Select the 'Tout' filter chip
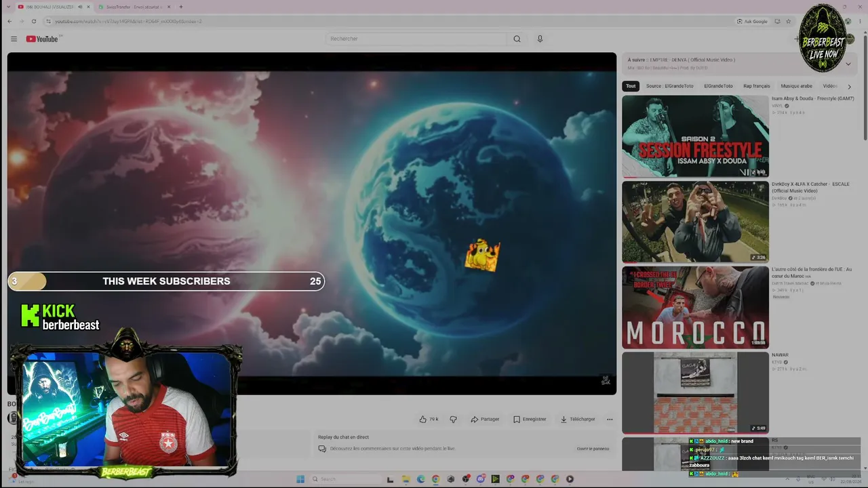868x488 pixels. [631, 86]
